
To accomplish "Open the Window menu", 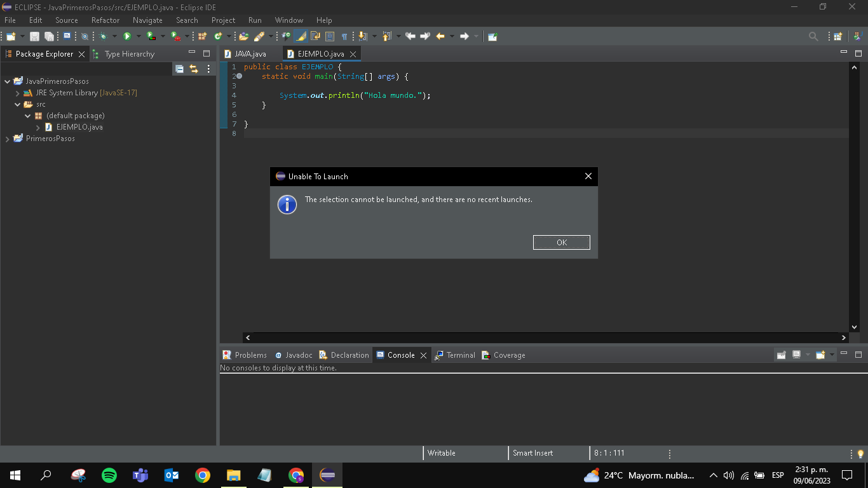I will coord(289,20).
